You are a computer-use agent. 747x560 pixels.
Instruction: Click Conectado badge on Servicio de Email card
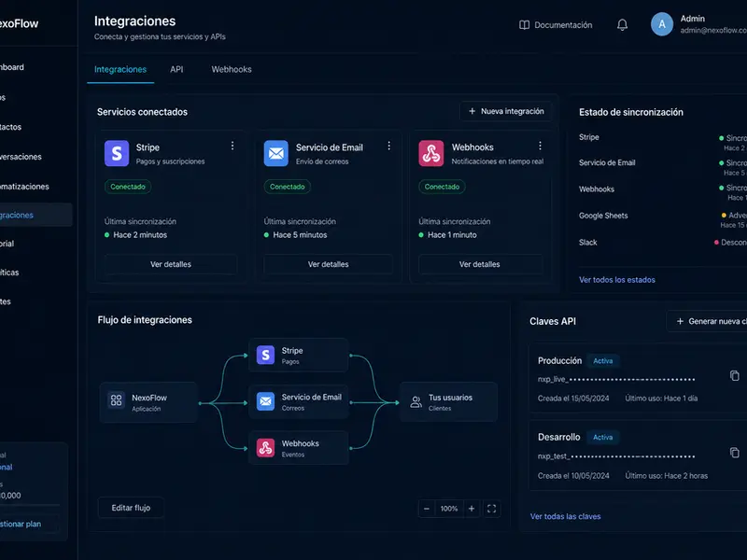pos(288,187)
